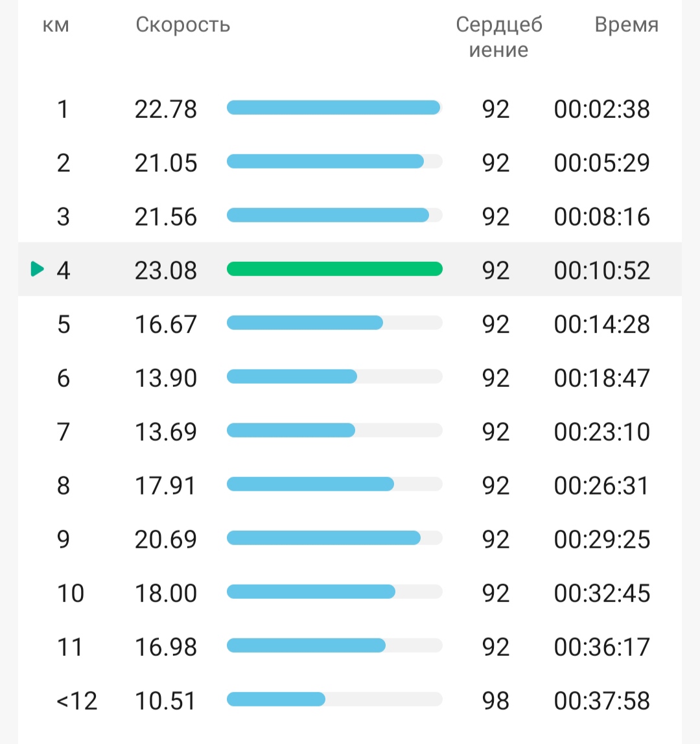Click the Сердцебиение column header
This screenshot has width=700, height=744.
(499, 37)
